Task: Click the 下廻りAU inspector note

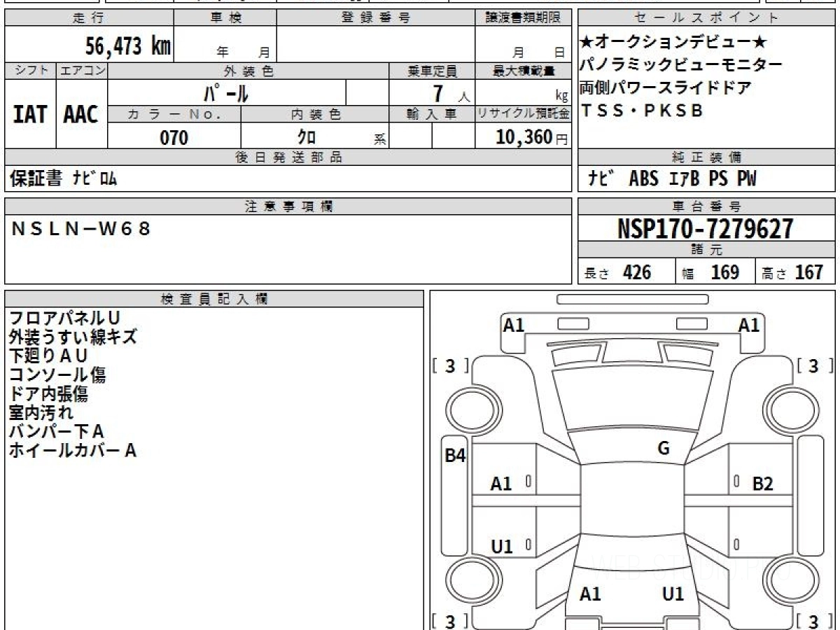Action: (48, 356)
